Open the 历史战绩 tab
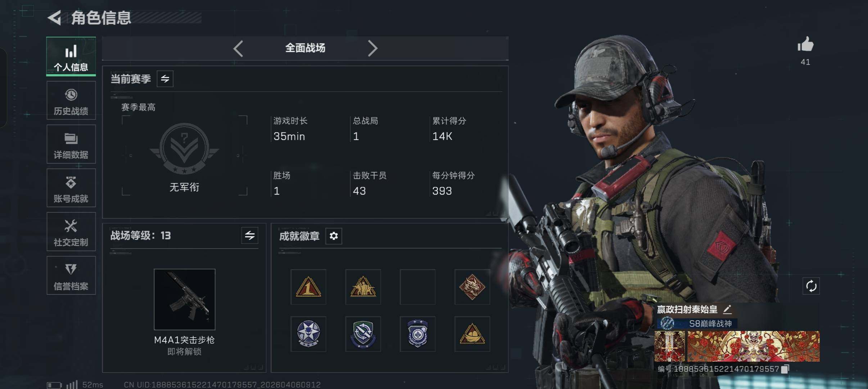This screenshot has width=868, height=389. pyautogui.click(x=71, y=100)
